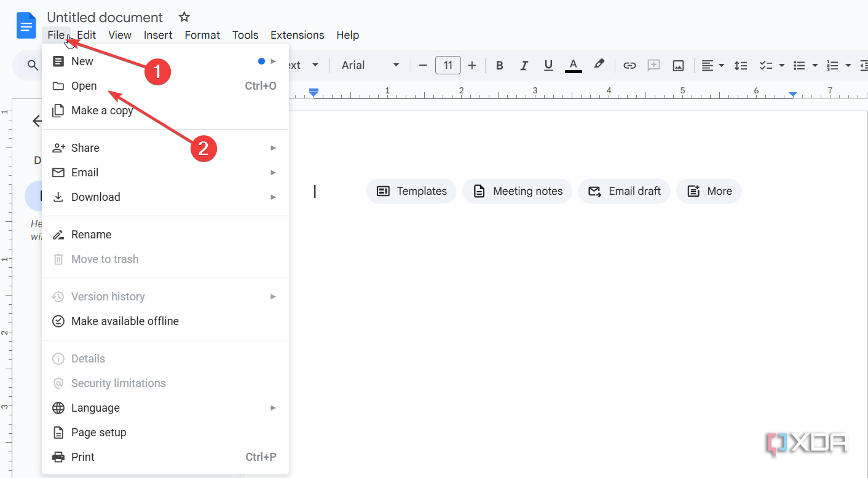Screen dimensions: 868x478
Task: Open the font family dropdown
Action: pyautogui.click(x=369, y=65)
